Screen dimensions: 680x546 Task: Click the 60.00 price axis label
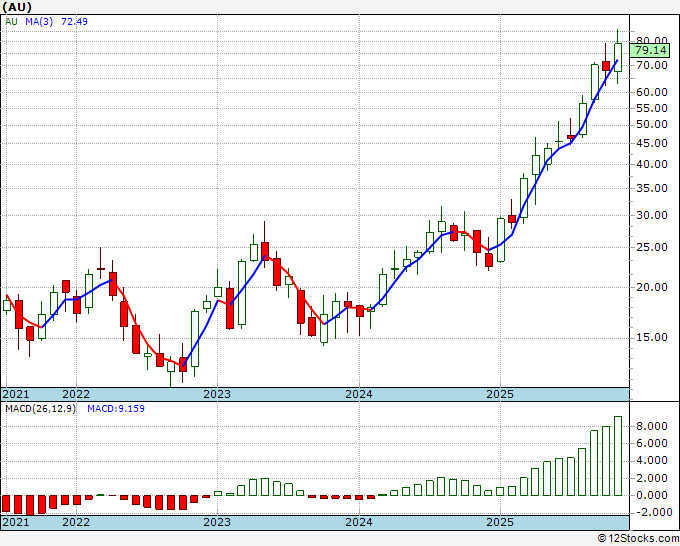click(x=651, y=92)
